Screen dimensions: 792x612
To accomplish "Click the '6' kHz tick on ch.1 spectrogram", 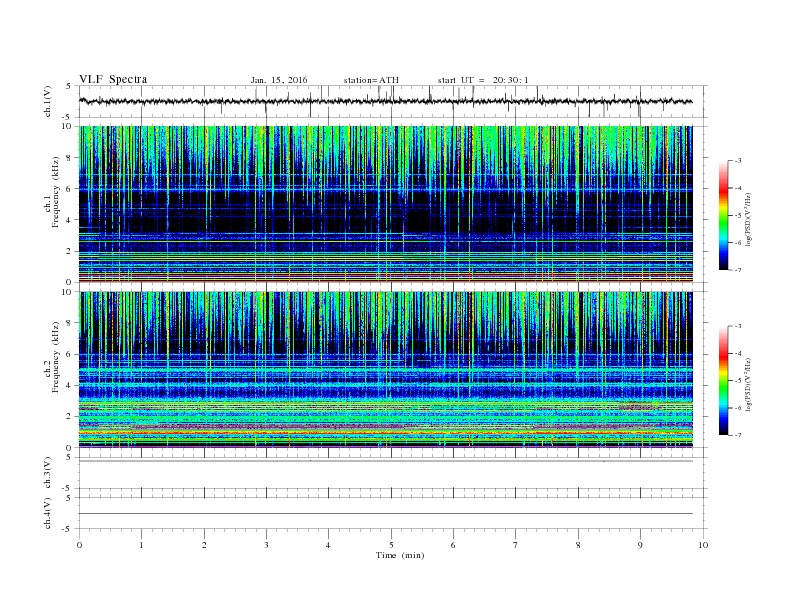I will (70, 188).
